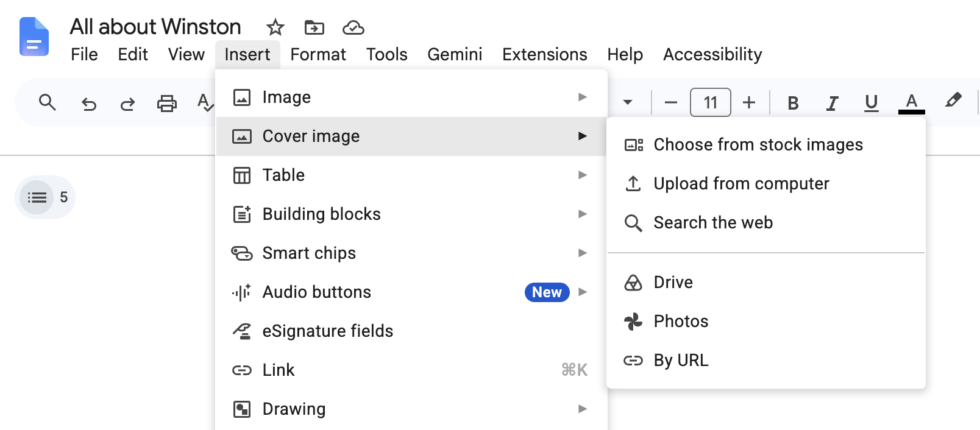Show the document outline button

point(37,197)
